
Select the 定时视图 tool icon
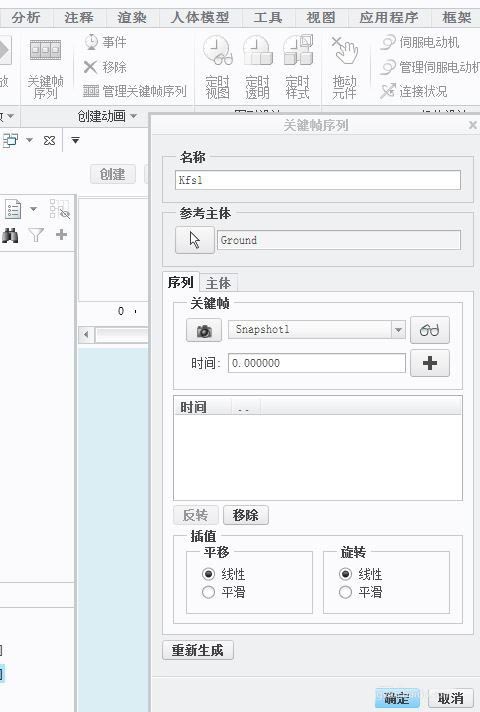tap(218, 67)
